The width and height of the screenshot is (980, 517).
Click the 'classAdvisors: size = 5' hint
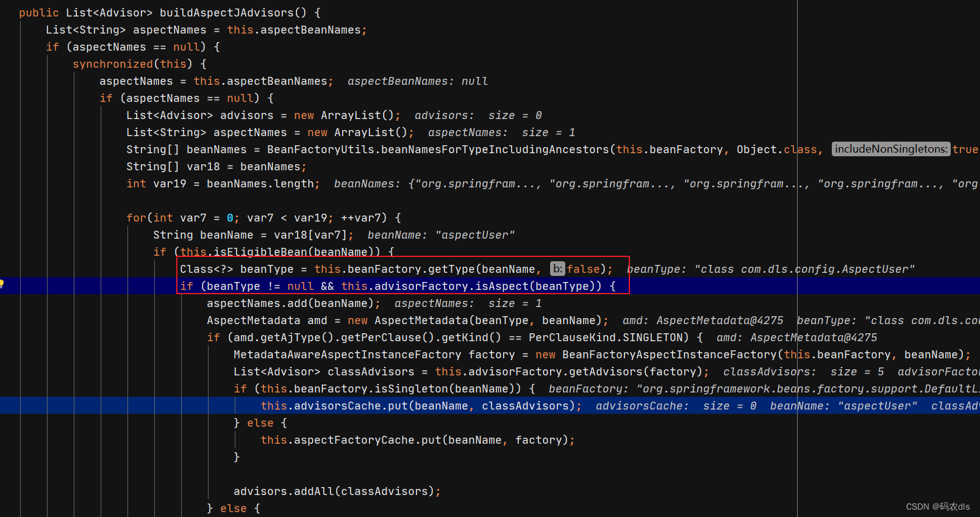pyautogui.click(x=803, y=372)
